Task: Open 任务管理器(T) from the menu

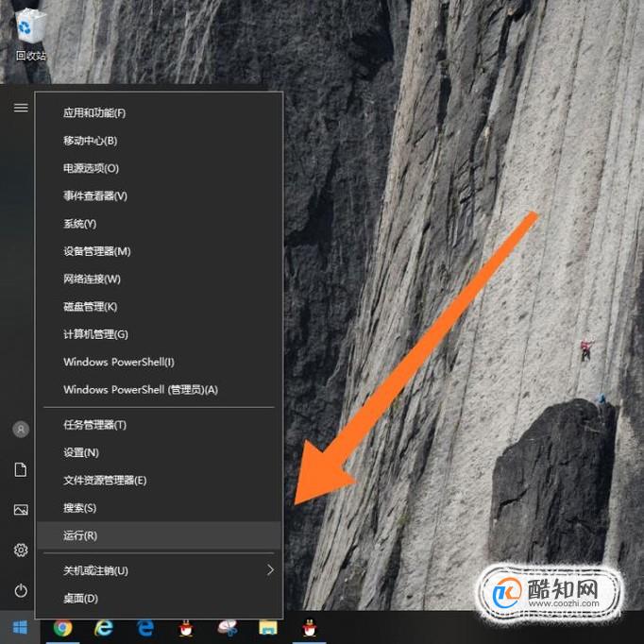Action: (160, 425)
